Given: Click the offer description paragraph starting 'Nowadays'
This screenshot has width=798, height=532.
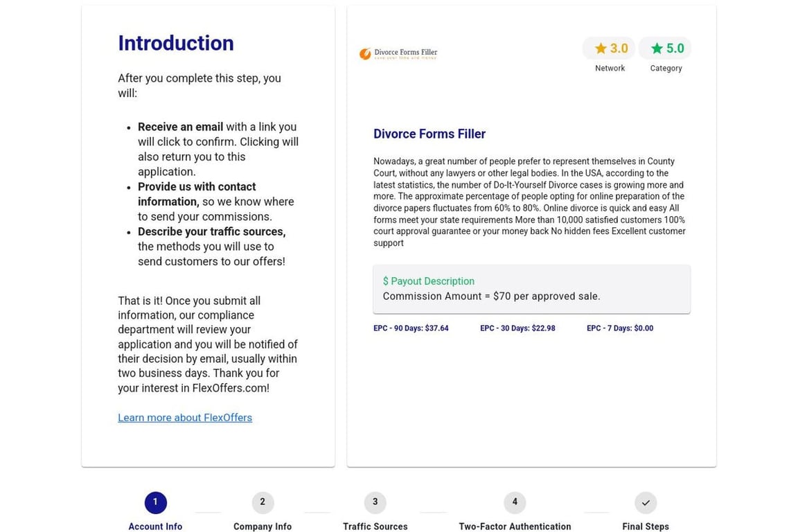Looking at the screenshot, I should (x=529, y=202).
